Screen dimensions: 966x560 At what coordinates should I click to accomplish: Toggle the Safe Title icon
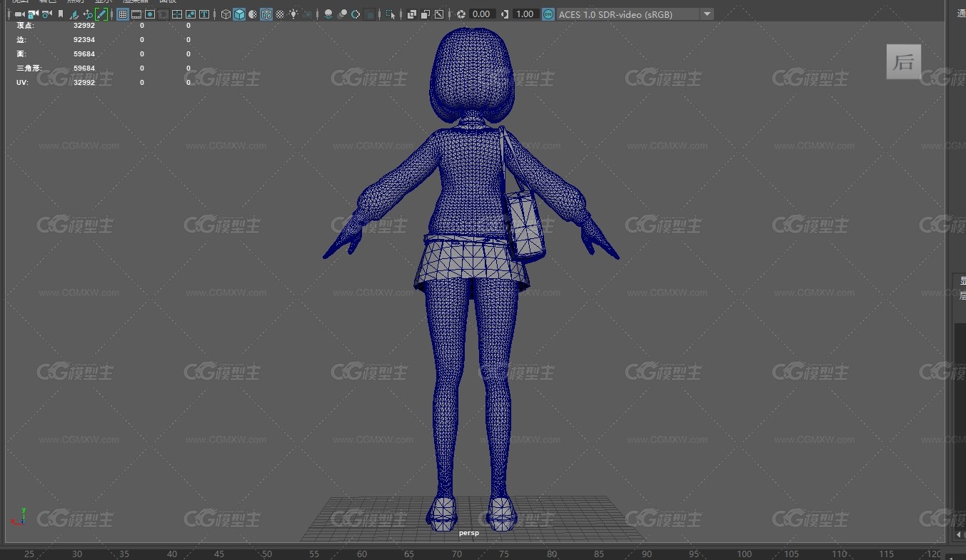point(204,14)
